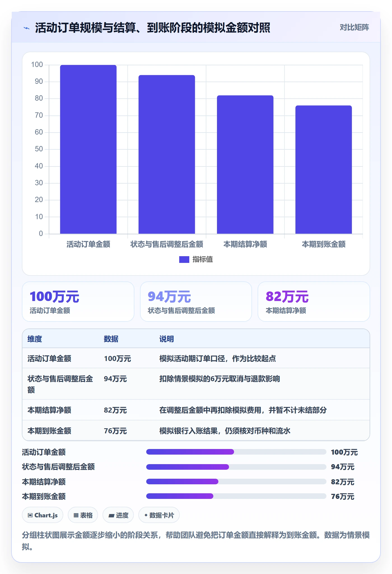Click the 本期到账金额 bar in the chart
392x574 pixels.
[323, 170]
